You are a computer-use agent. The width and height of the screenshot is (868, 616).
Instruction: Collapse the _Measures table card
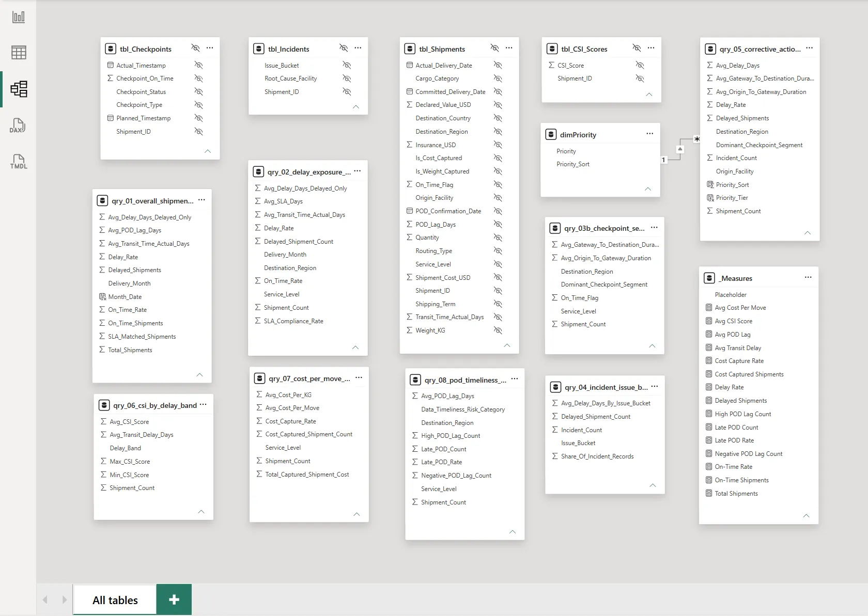pyautogui.click(x=806, y=516)
